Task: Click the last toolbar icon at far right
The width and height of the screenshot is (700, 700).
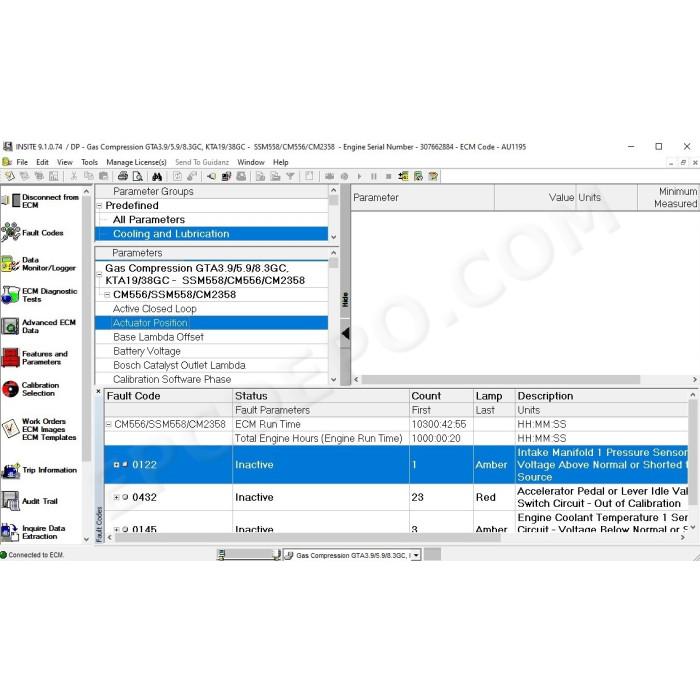Action: (433, 176)
